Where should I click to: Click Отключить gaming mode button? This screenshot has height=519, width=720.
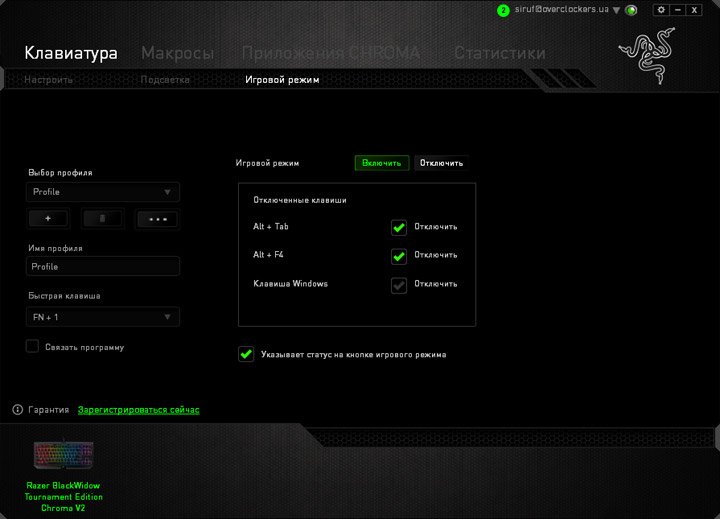click(x=441, y=163)
